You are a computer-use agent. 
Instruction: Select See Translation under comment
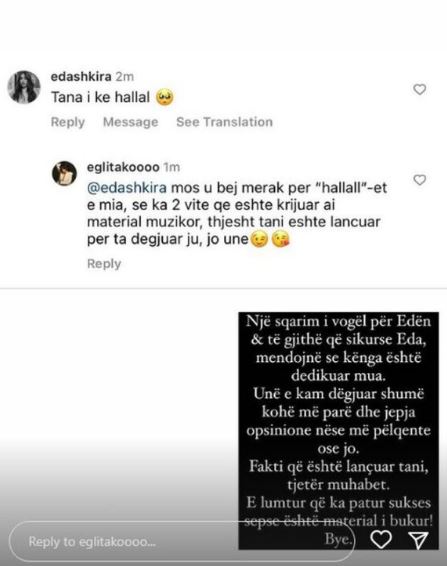click(224, 122)
